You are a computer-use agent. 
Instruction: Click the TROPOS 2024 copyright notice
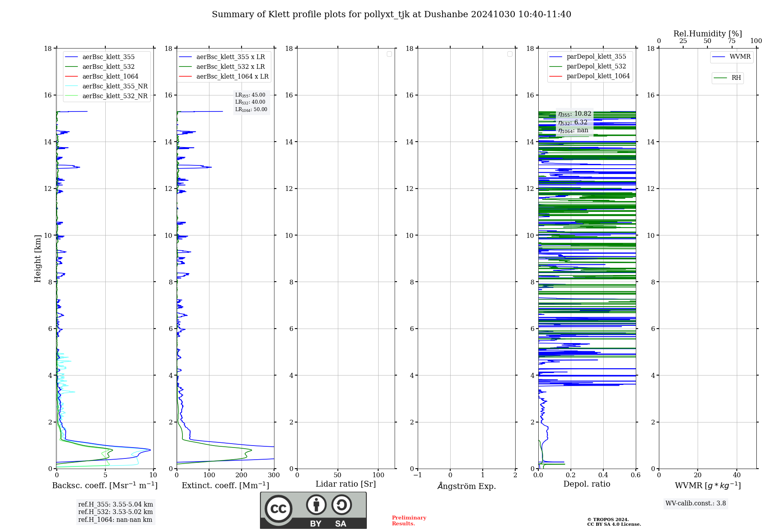click(x=614, y=522)
